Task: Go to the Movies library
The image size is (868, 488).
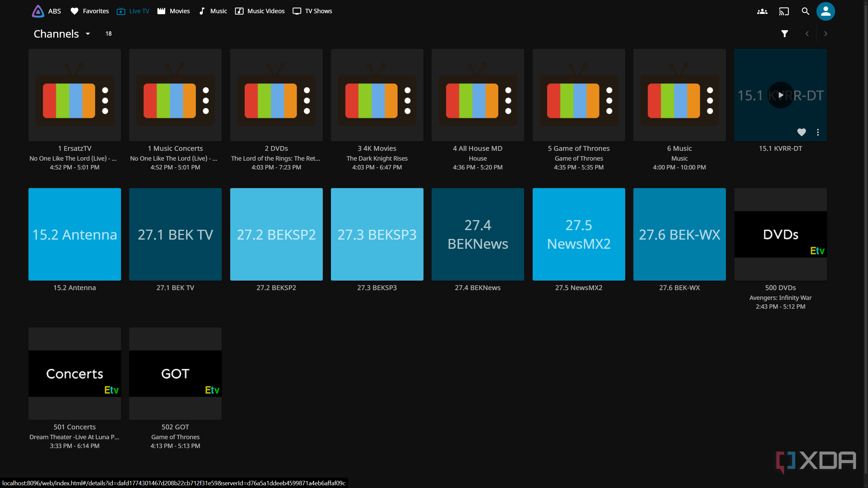Action: [x=174, y=11]
